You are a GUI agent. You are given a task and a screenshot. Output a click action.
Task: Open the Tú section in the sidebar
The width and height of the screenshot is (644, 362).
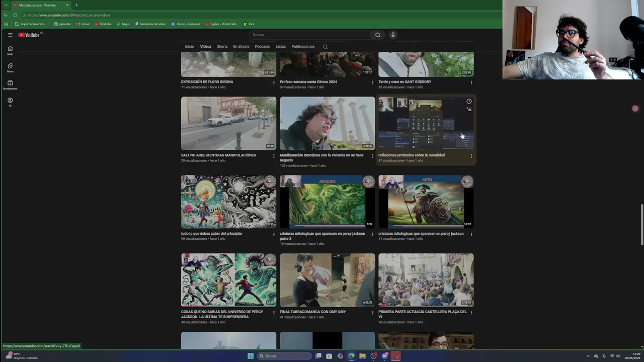pyautogui.click(x=10, y=102)
